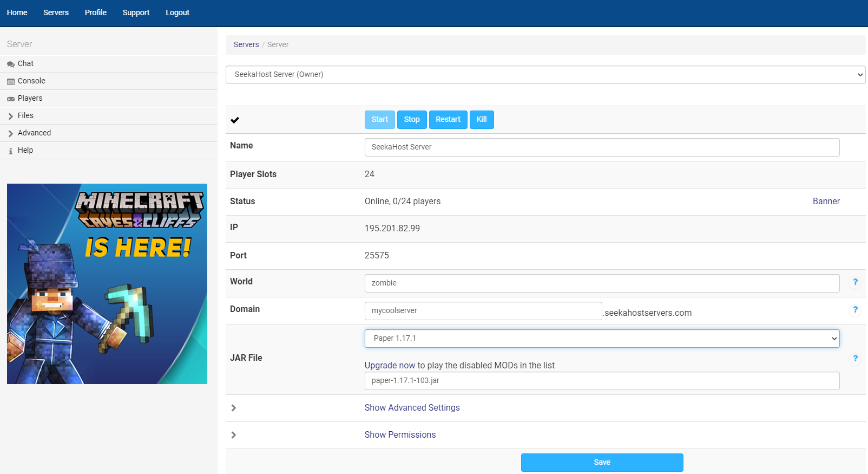Focus the World input containing zombie
Image resolution: width=868 pixels, height=474 pixels.
point(602,283)
